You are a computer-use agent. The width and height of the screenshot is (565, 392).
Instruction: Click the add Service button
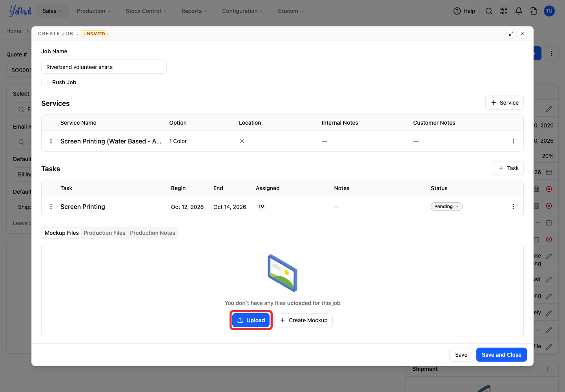pyautogui.click(x=505, y=103)
